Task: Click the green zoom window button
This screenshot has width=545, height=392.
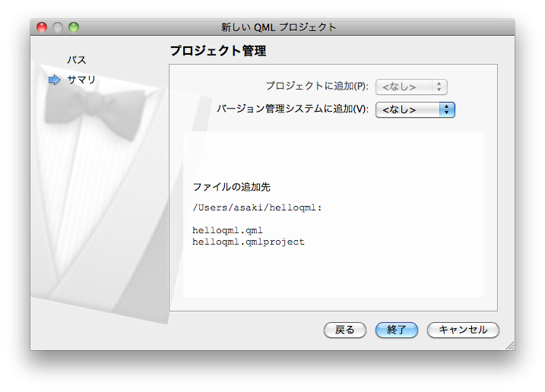Action: point(74,27)
